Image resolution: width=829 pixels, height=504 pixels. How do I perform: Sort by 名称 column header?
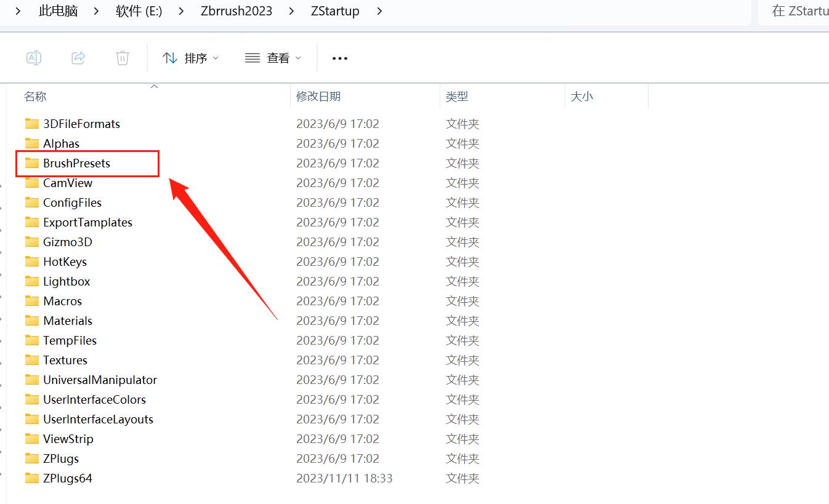pos(35,96)
